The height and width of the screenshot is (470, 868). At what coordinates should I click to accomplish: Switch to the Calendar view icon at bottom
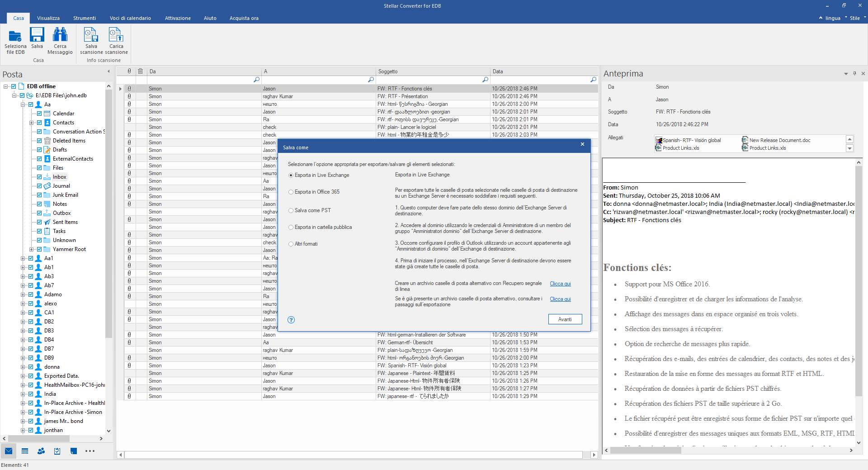click(25, 451)
